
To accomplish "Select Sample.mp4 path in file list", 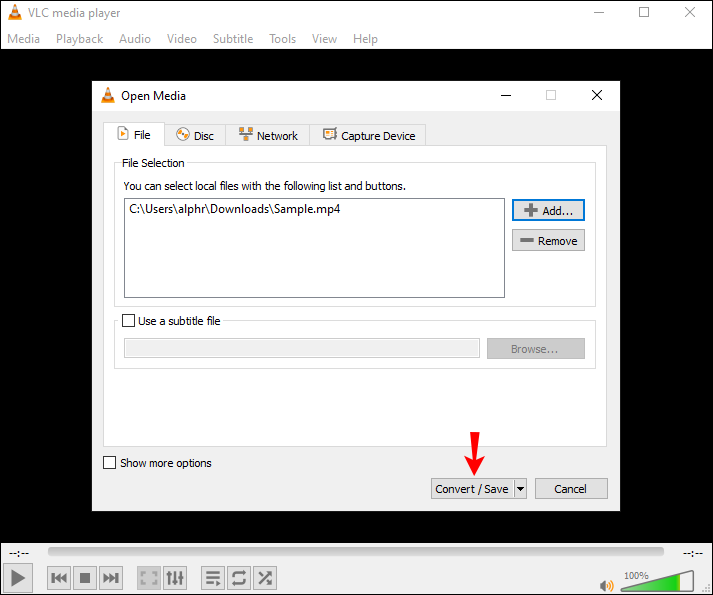I will [235, 209].
